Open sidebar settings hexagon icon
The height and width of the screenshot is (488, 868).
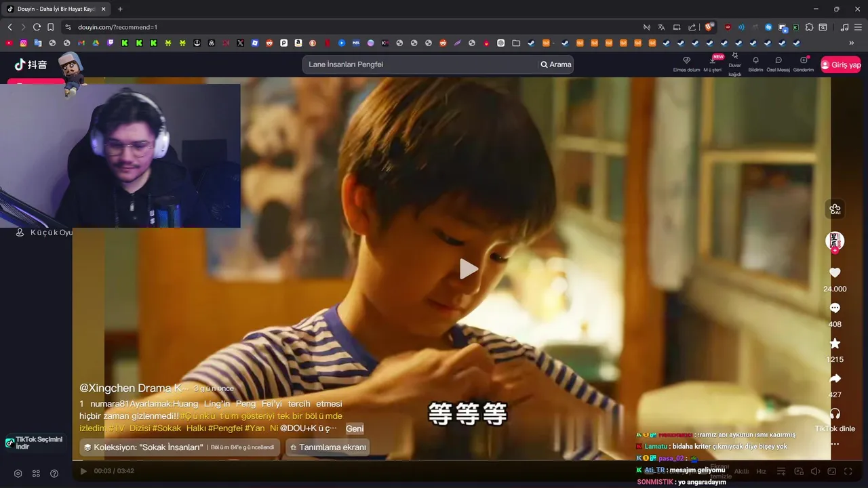(x=18, y=473)
